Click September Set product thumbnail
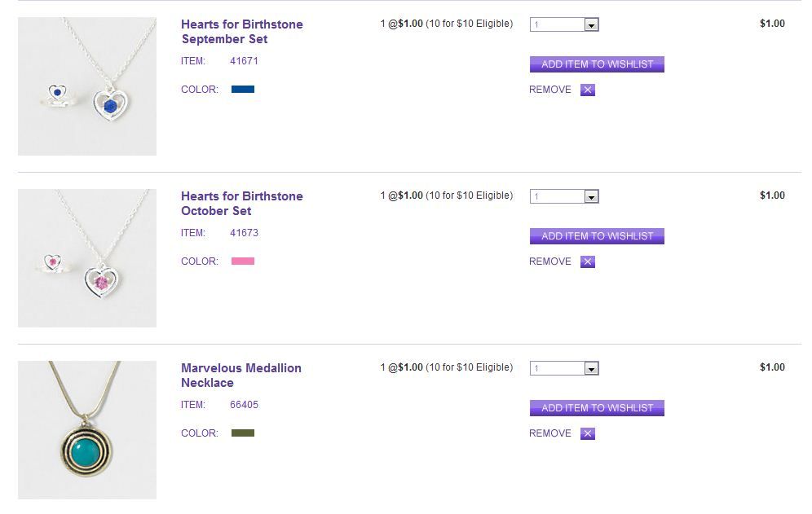812x514 pixels. coord(87,86)
